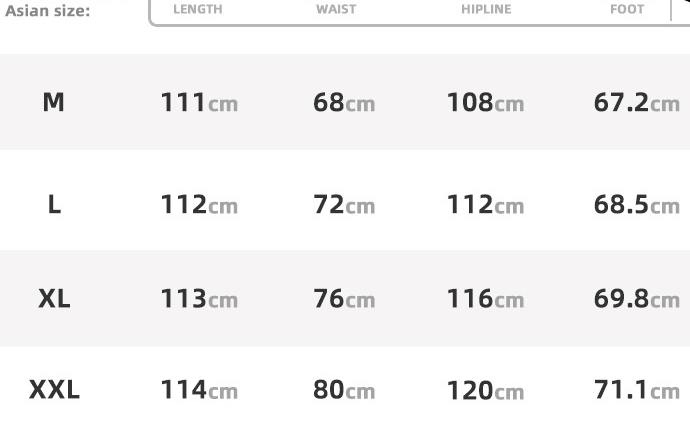Select the L size row label

click(x=54, y=205)
